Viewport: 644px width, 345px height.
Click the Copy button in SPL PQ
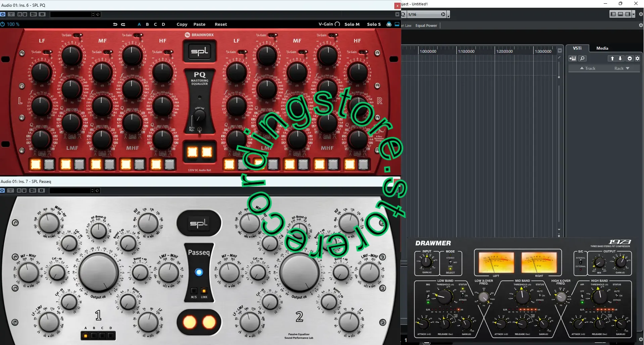[x=182, y=24]
